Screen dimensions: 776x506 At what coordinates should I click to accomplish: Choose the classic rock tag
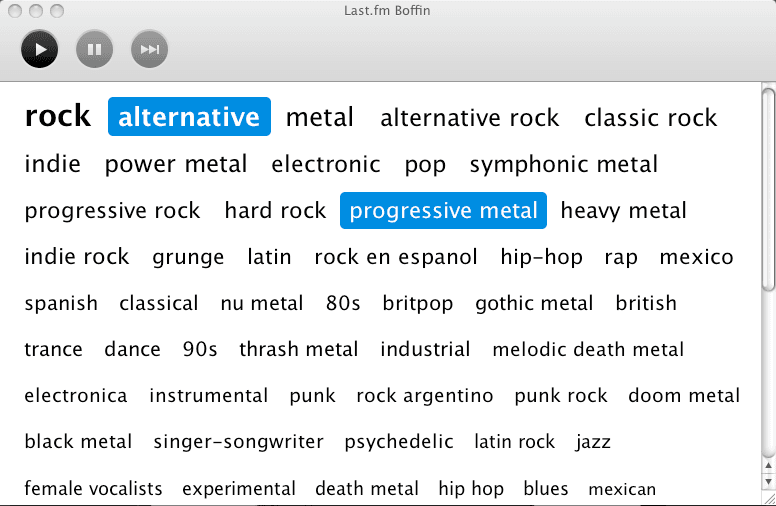coord(650,118)
